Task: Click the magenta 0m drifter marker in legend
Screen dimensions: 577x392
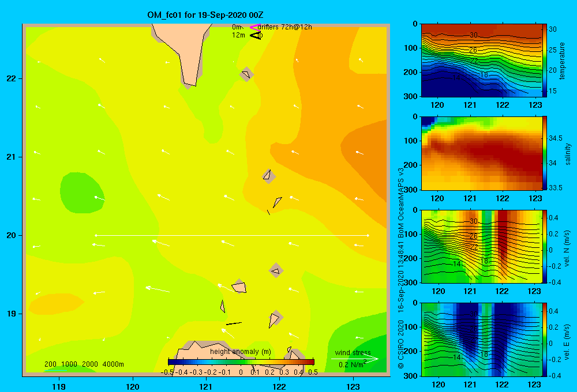Action: tap(255, 27)
